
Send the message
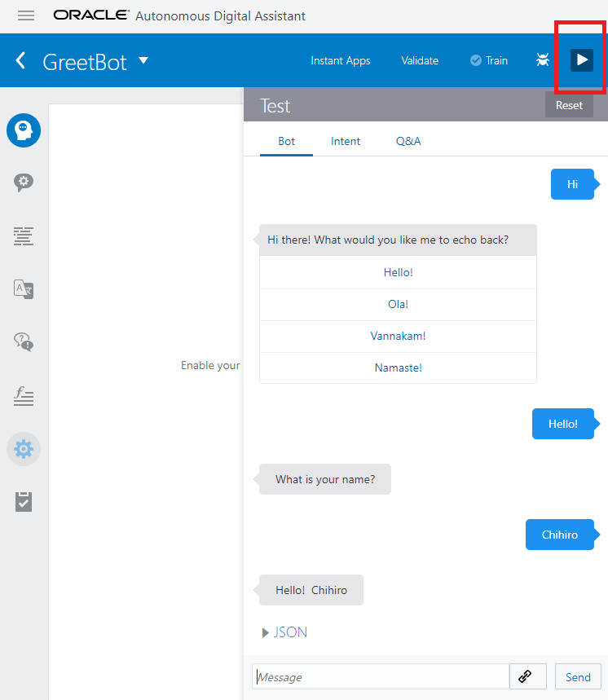click(578, 677)
